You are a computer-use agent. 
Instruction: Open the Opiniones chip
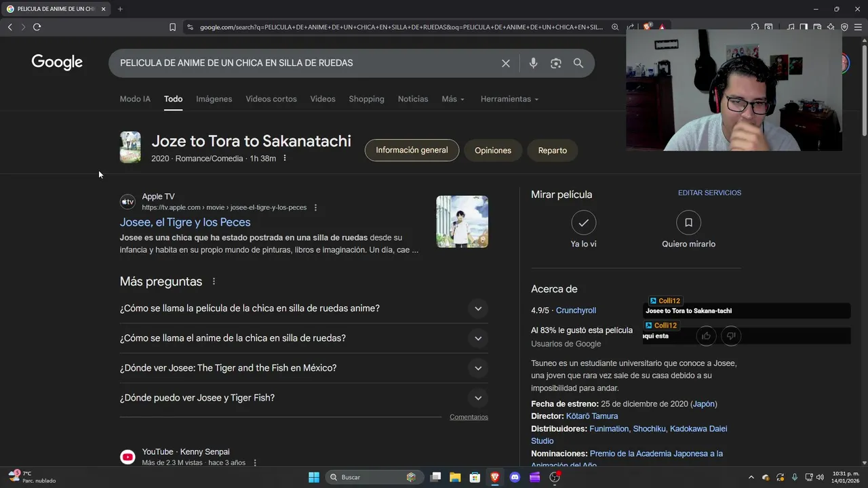pos(493,150)
